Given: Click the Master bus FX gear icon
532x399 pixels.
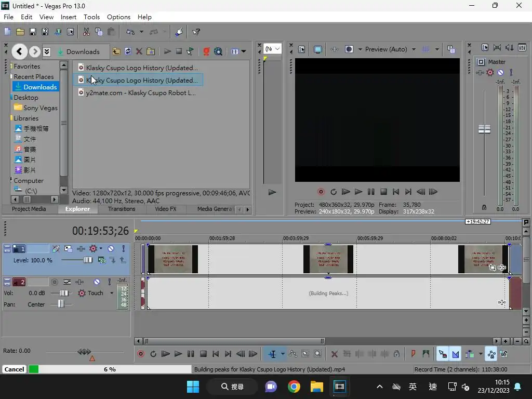Looking at the screenshot, I should point(490,72).
